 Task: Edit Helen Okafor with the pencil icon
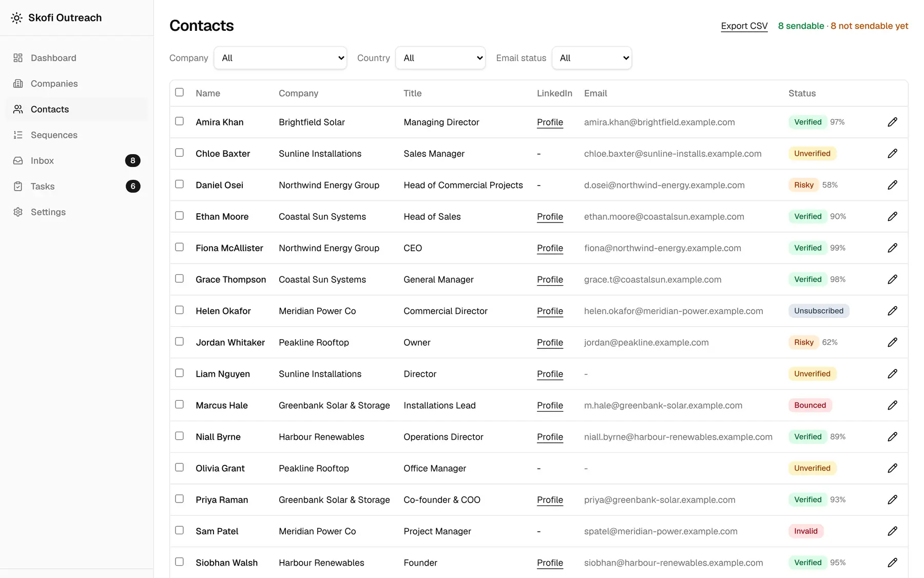[893, 311]
